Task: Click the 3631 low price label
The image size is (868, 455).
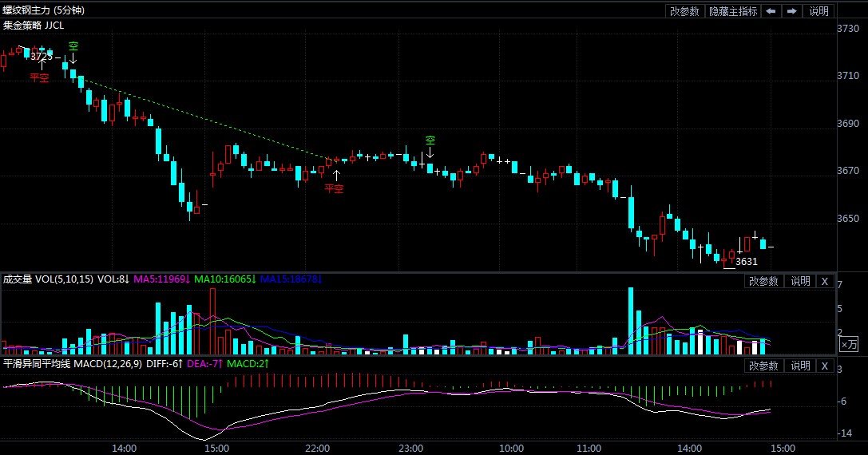Action: pyautogui.click(x=746, y=262)
